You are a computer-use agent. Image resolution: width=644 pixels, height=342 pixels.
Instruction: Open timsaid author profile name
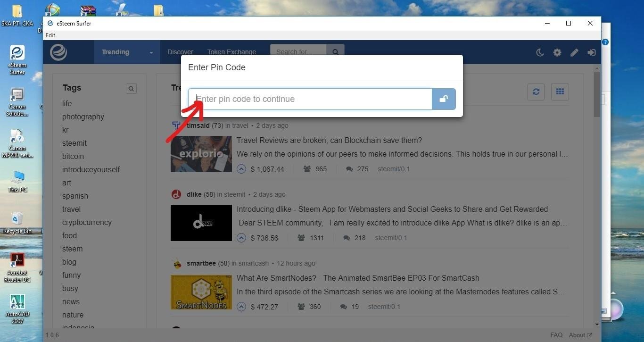(x=198, y=125)
